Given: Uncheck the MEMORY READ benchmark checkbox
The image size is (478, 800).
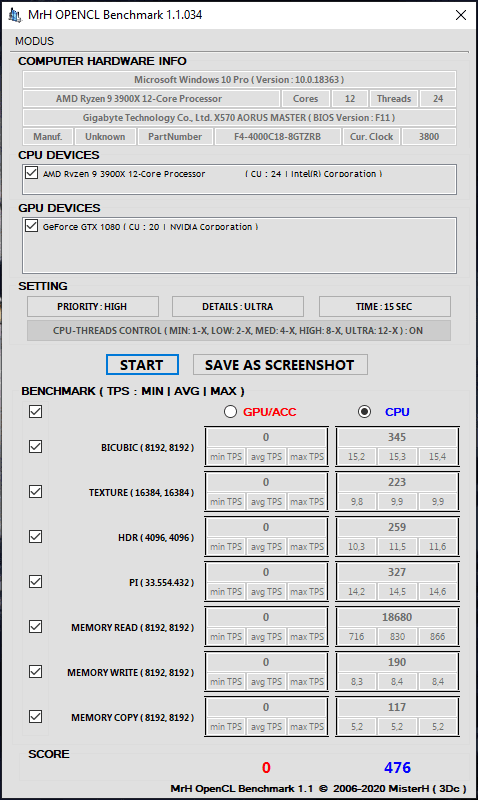Looking at the screenshot, I should click(x=35, y=627).
